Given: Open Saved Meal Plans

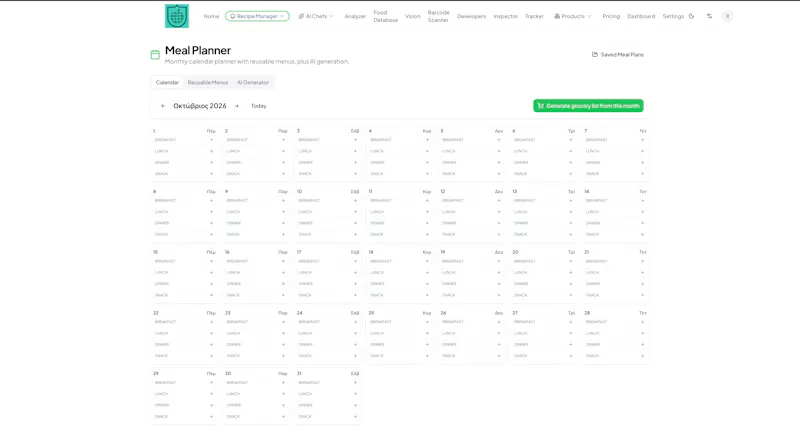Looking at the screenshot, I should pyautogui.click(x=618, y=55).
